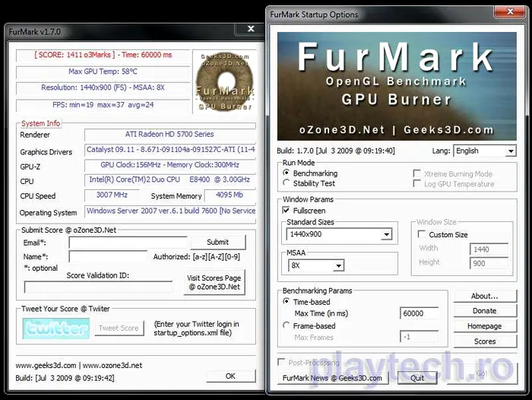Click the 4095 Mb system memory value
This screenshot has width=532, height=400.
point(230,195)
